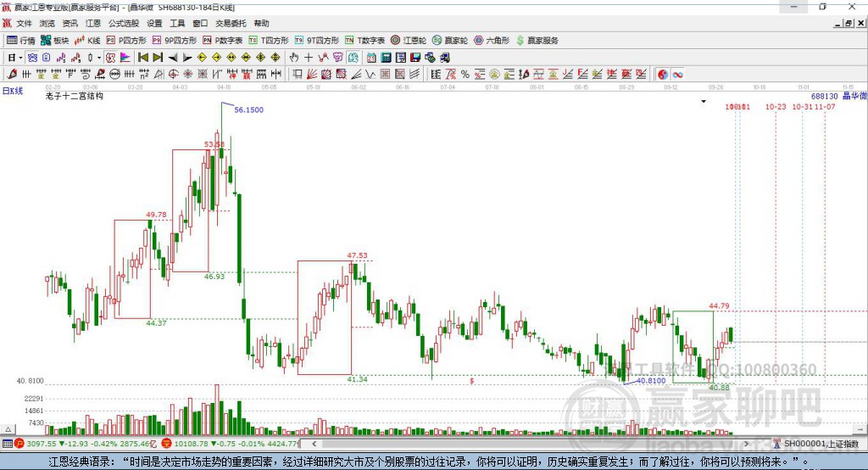The width and height of the screenshot is (868, 470).
Task: Open 赢家服务 dollar-sign service
Action: click(537, 41)
